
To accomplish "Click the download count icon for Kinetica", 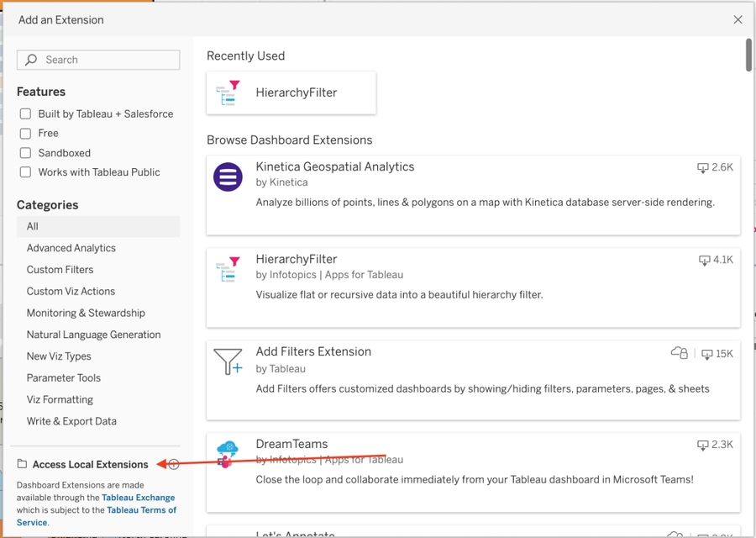I will point(703,168).
